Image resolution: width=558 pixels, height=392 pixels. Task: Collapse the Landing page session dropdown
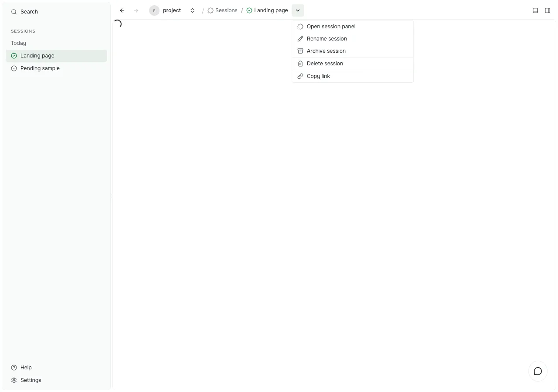298,10
